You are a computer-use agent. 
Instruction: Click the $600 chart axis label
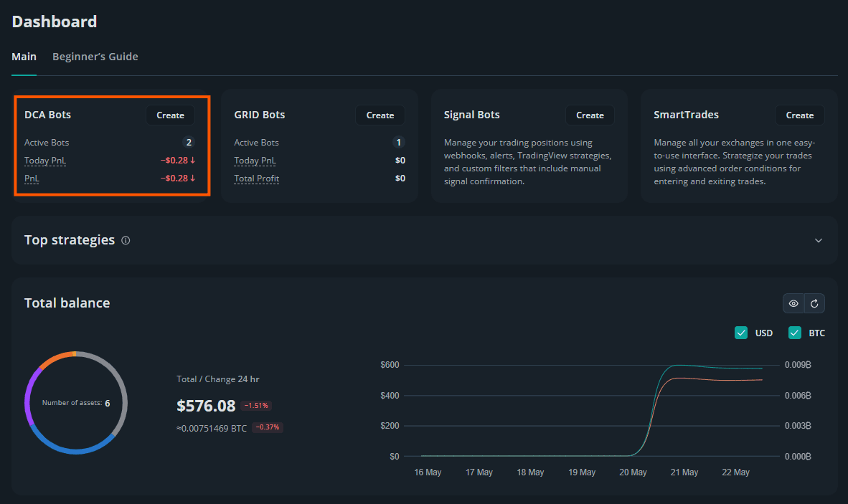[x=390, y=365]
